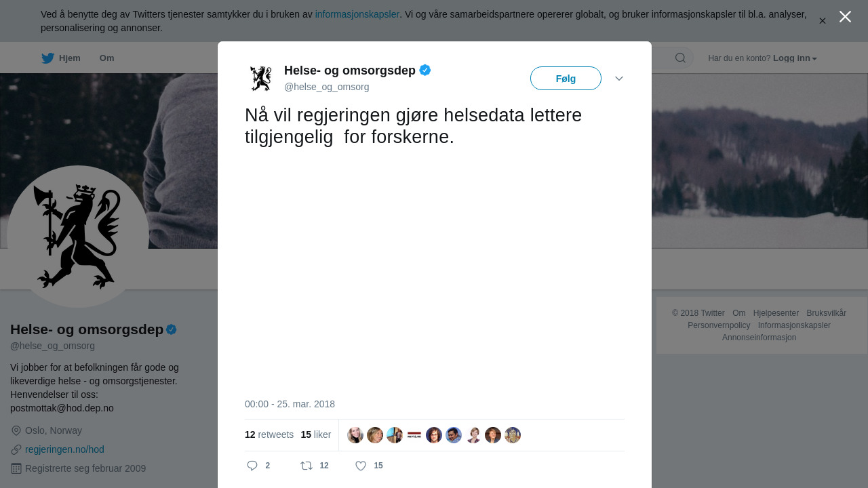Follow the account with the Følg button
Image resolution: width=868 pixels, height=488 pixels.
566,79
